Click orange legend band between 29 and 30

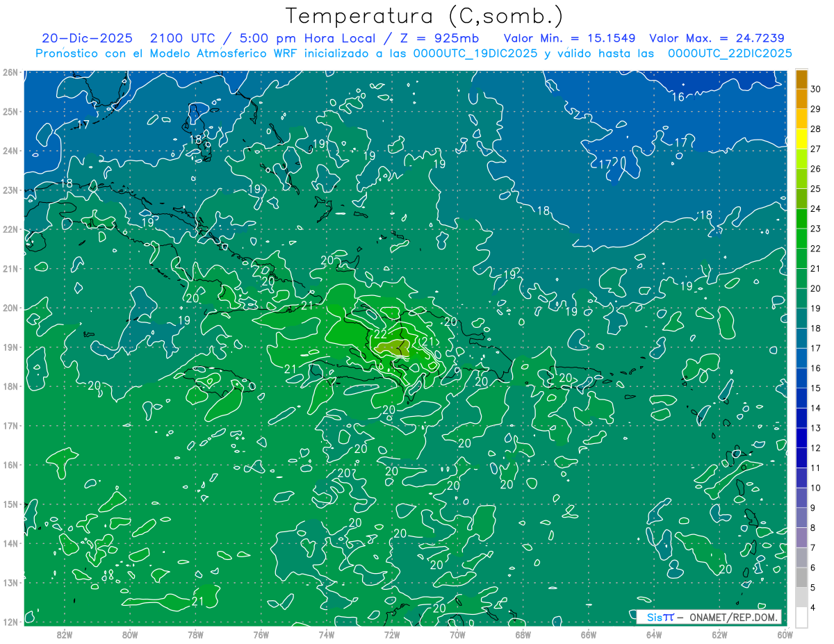[x=802, y=99]
